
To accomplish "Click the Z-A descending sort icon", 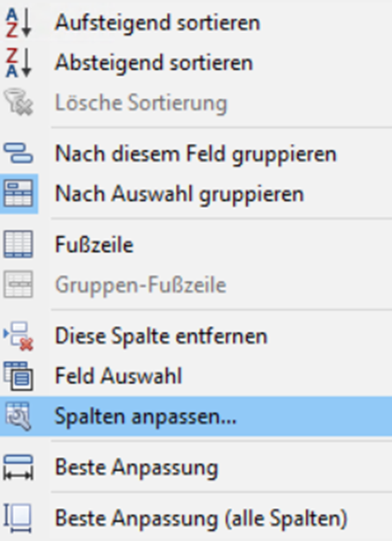I will [x=19, y=63].
